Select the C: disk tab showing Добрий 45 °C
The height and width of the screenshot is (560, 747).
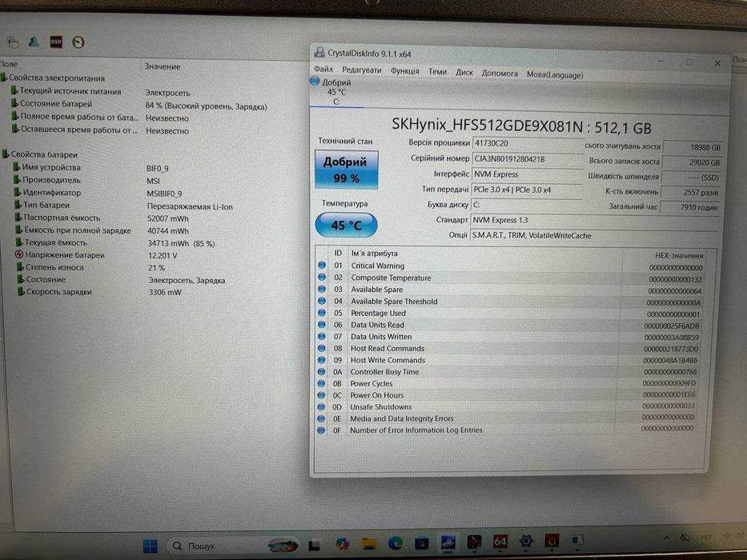(336, 92)
